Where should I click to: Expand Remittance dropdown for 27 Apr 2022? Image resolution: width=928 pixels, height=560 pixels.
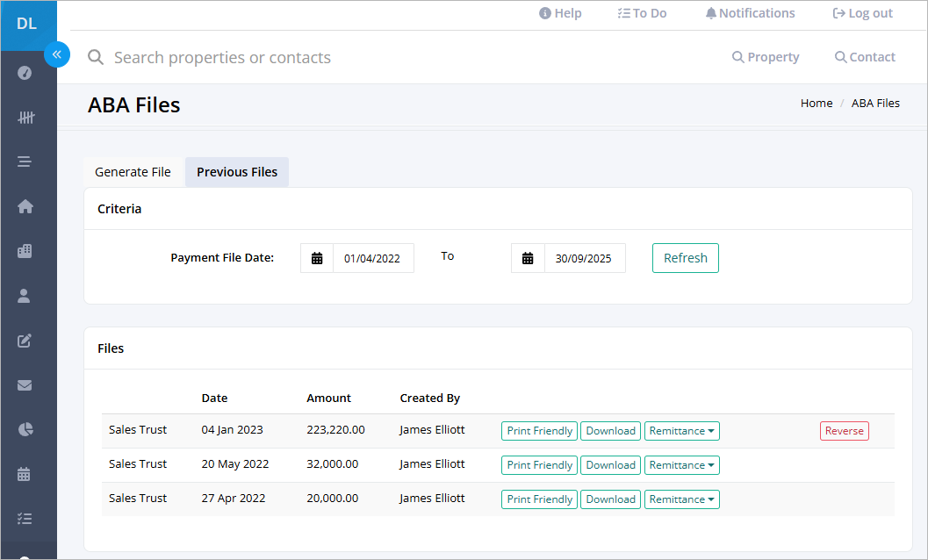(682, 499)
